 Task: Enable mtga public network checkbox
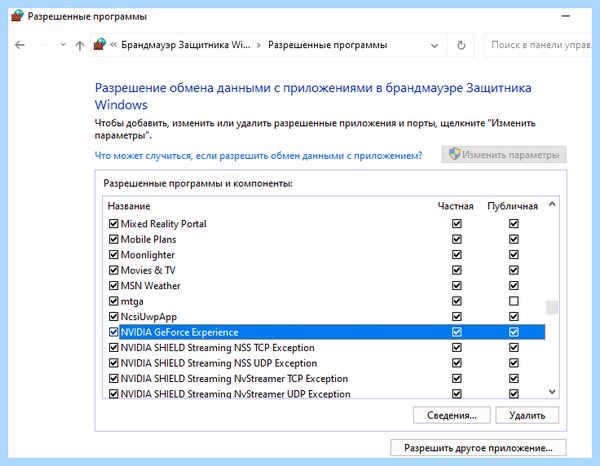[x=514, y=301]
